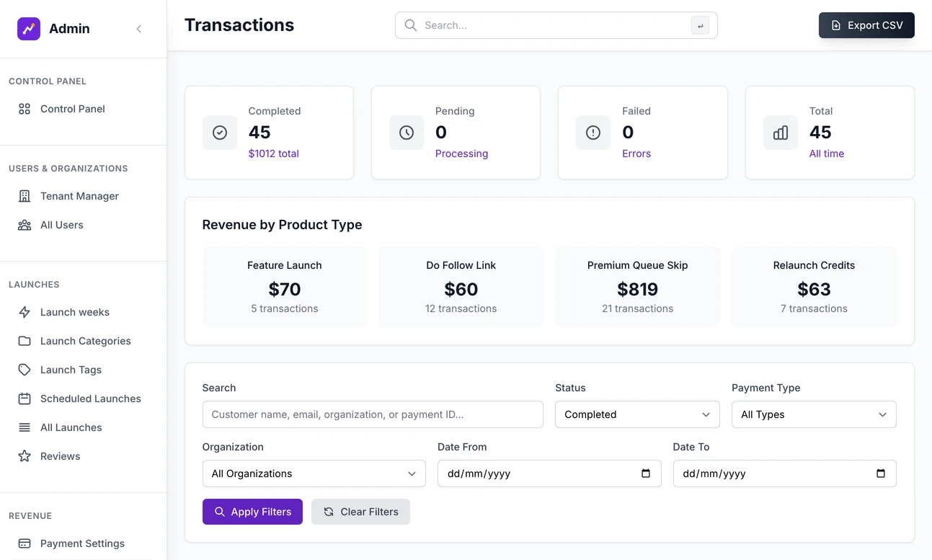This screenshot has height=560, width=932.
Task: Click the Date To date field
Action: pos(784,474)
